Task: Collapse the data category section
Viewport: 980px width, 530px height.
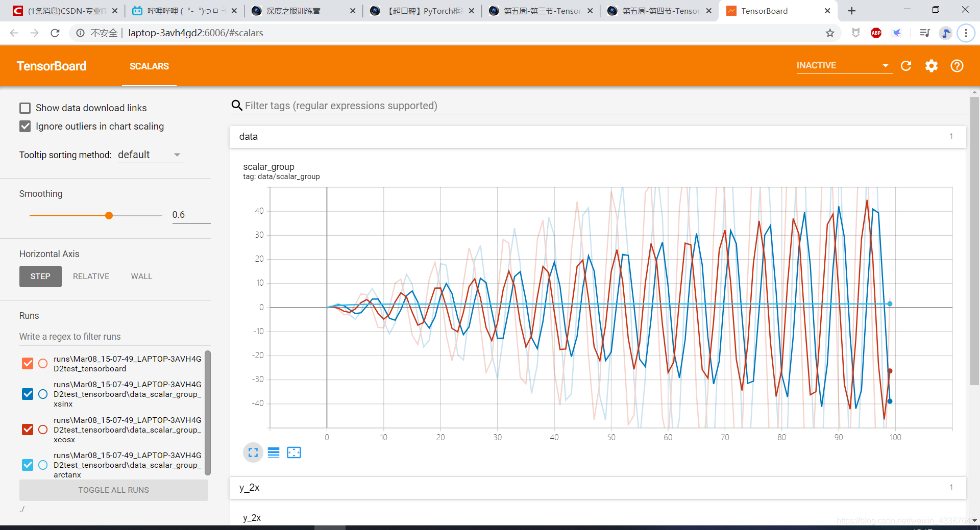Action: click(x=597, y=137)
